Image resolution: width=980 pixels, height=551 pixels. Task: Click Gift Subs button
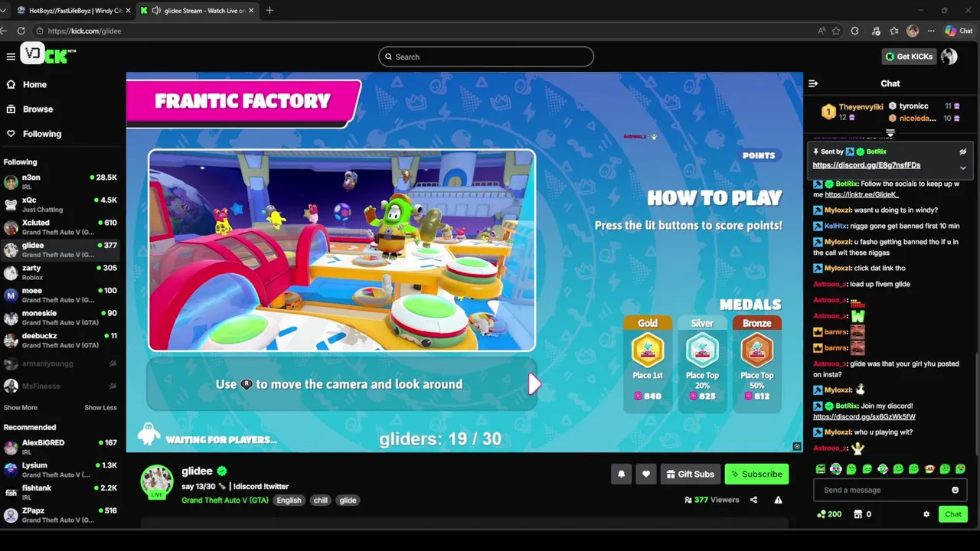(x=689, y=474)
